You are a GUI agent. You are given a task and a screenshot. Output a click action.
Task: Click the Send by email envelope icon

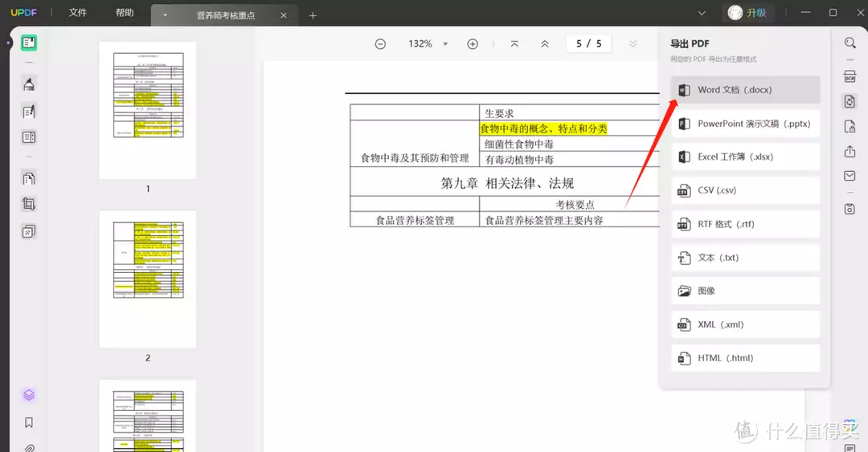(x=850, y=177)
